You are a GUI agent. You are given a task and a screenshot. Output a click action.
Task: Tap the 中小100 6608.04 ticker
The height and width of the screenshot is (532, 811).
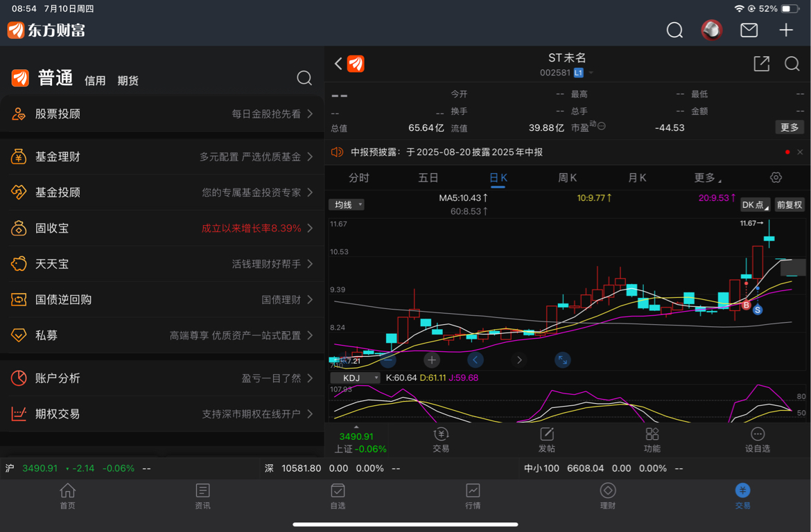click(x=603, y=468)
